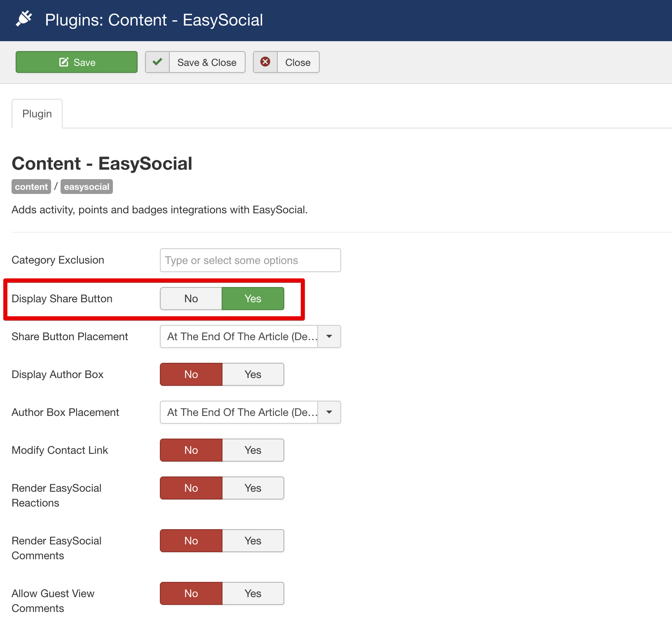
Task: Click the 'Allow Guest View Comments' label
Action: pos(53,601)
